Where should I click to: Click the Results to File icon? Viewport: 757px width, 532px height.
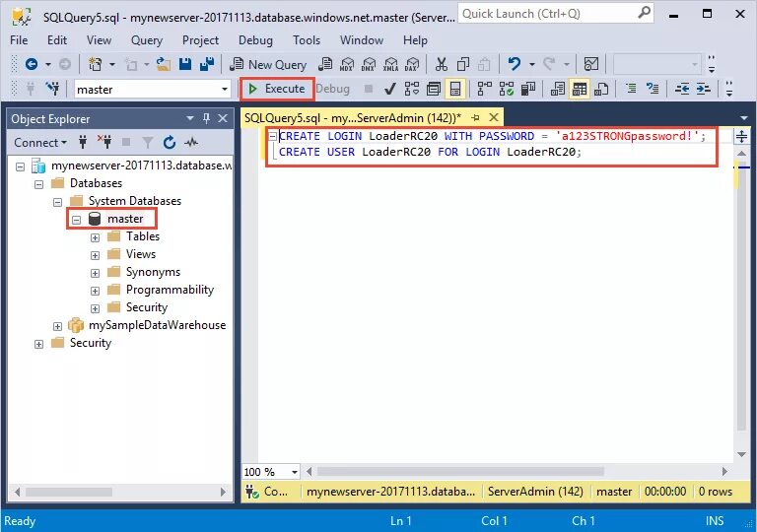601,89
